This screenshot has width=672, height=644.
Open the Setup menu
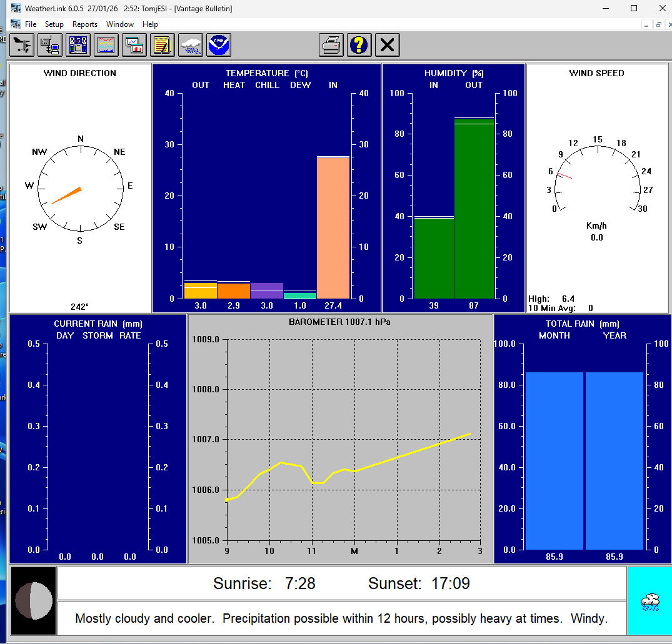[x=54, y=24]
